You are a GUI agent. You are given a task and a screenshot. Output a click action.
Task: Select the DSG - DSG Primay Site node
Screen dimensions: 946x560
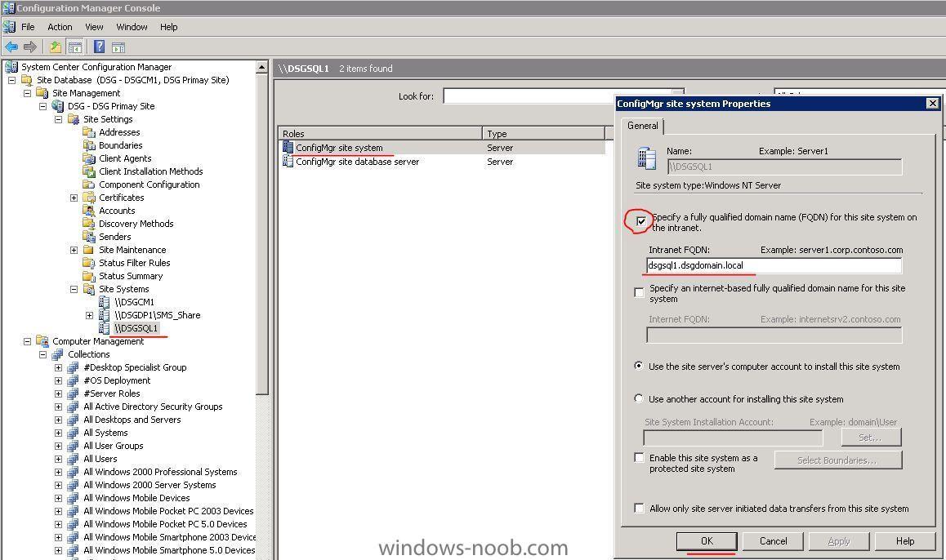click(111, 107)
